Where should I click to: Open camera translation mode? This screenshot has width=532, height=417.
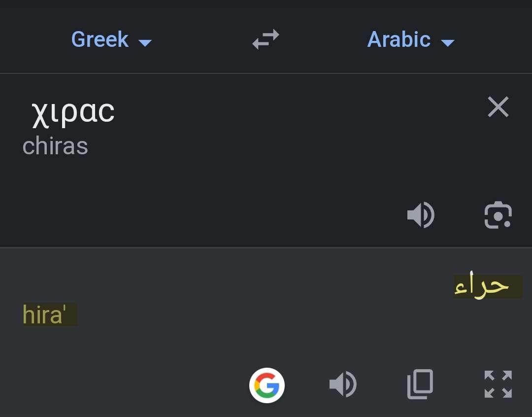pos(498,215)
